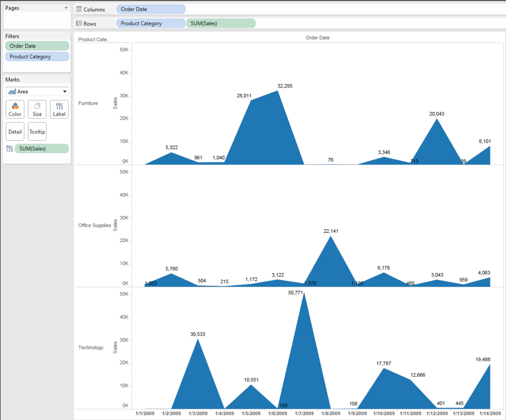Select Product Category pill in Rows shelf
The width and height of the screenshot is (506, 420).
[x=151, y=24]
